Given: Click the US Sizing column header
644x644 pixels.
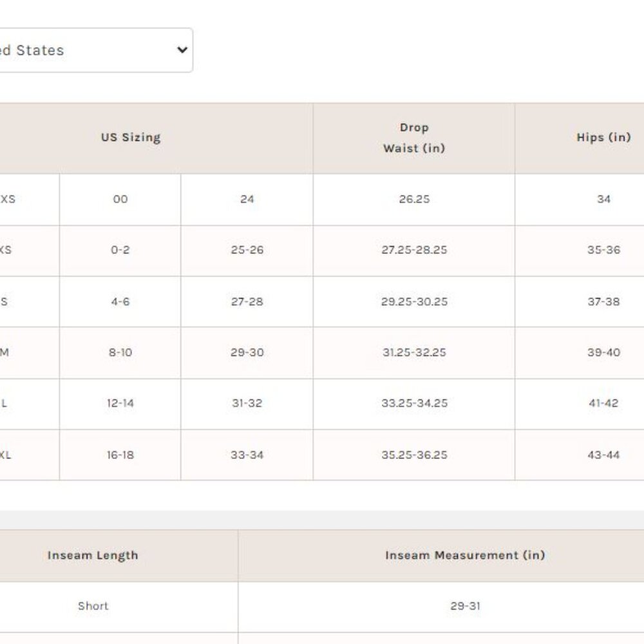Looking at the screenshot, I should 131,137.
